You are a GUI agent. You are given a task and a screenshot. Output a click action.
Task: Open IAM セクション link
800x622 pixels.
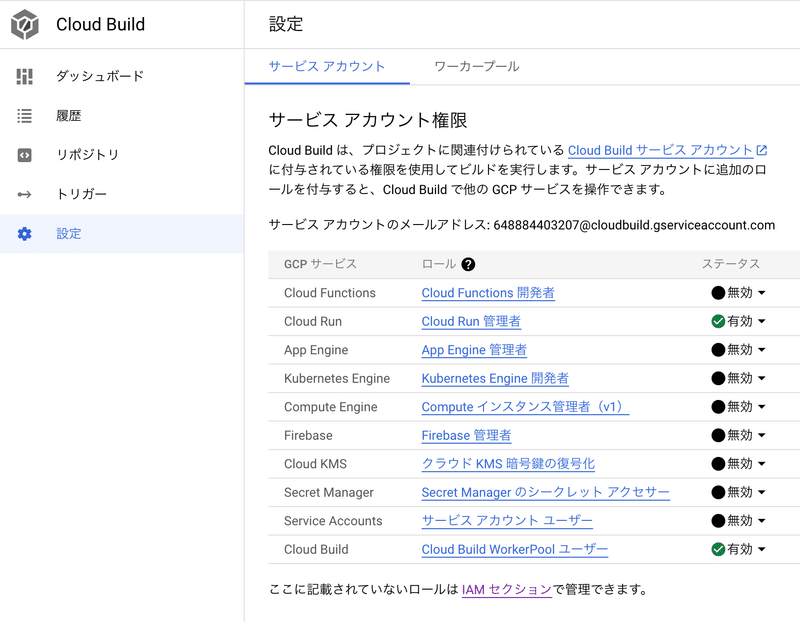[x=507, y=590]
